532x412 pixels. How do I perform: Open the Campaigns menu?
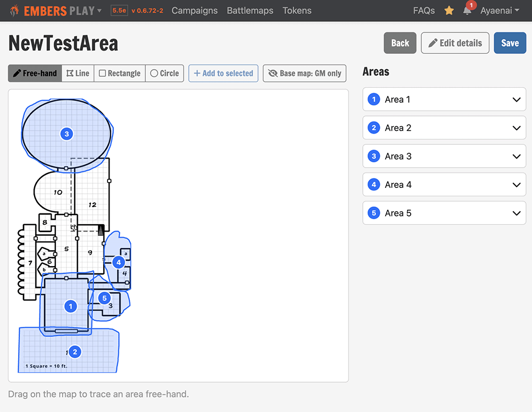tap(194, 11)
